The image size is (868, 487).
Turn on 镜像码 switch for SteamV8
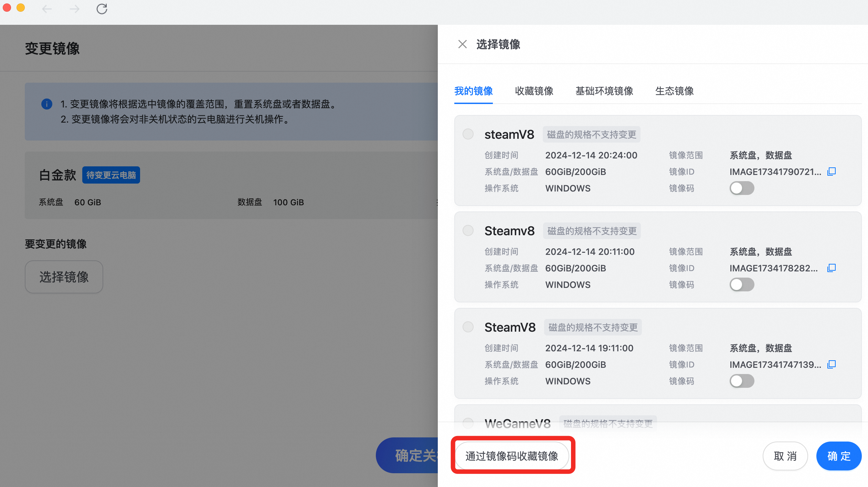tap(742, 381)
